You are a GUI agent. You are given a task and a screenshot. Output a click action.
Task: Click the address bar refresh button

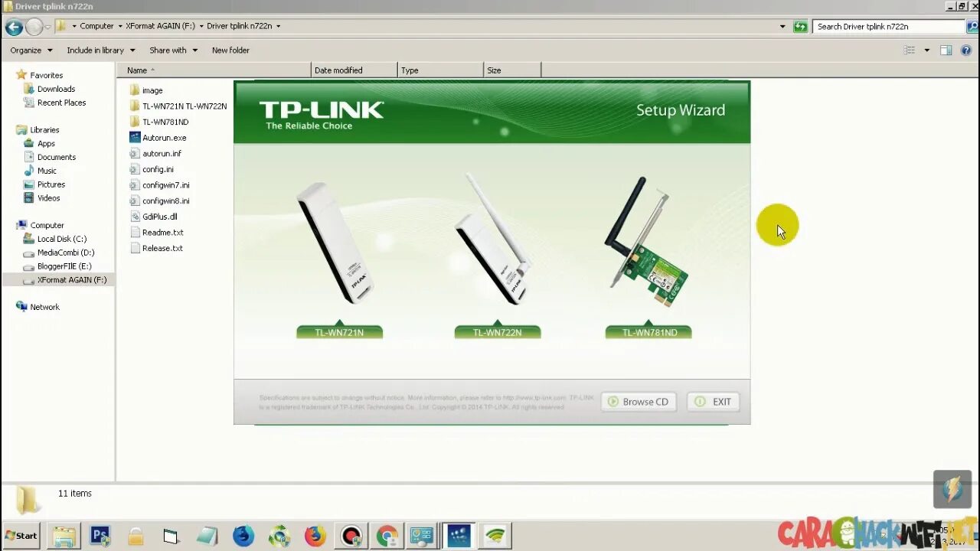point(800,26)
